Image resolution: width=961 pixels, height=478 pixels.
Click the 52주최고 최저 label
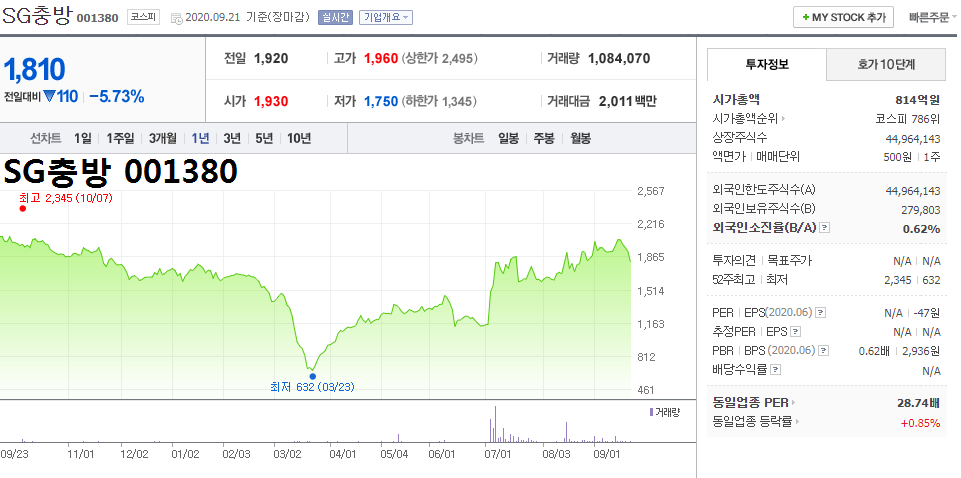(x=750, y=280)
